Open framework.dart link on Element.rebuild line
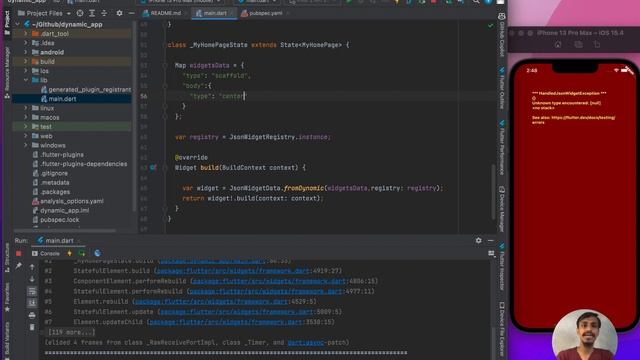 click(211, 302)
